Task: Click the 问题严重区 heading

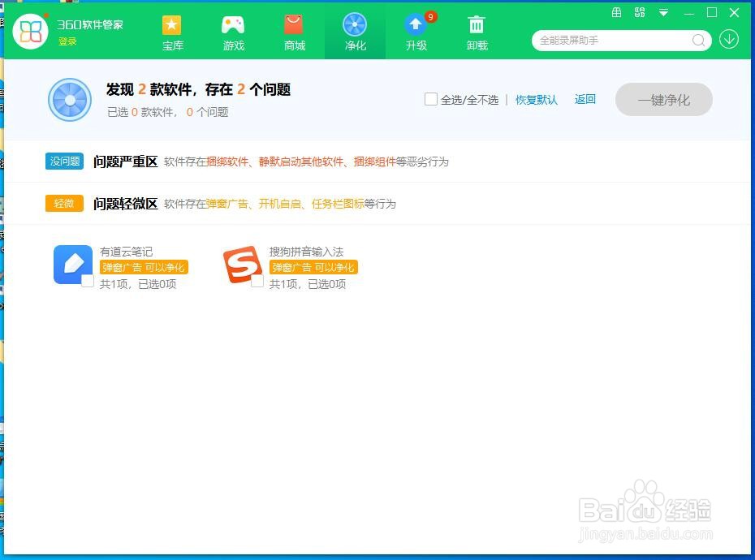Action: [x=125, y=162]
